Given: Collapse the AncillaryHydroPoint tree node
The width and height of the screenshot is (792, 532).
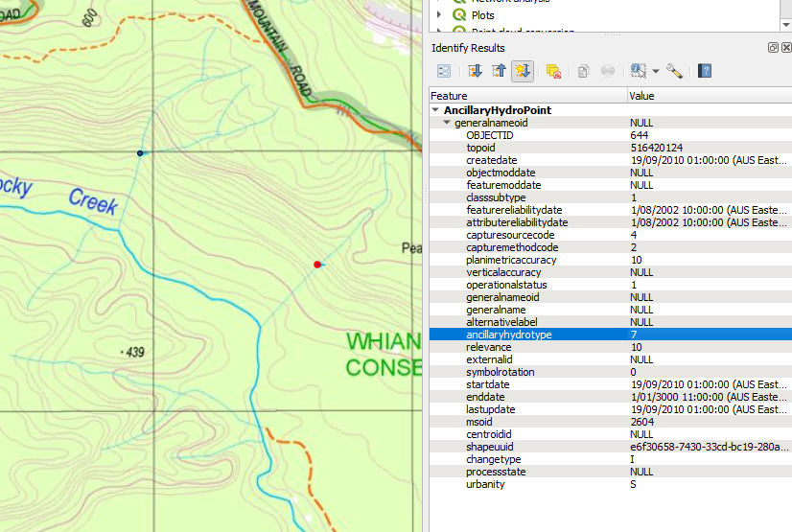Looking at the screenshot, I should pyautogui.click(x=435, y=109).
